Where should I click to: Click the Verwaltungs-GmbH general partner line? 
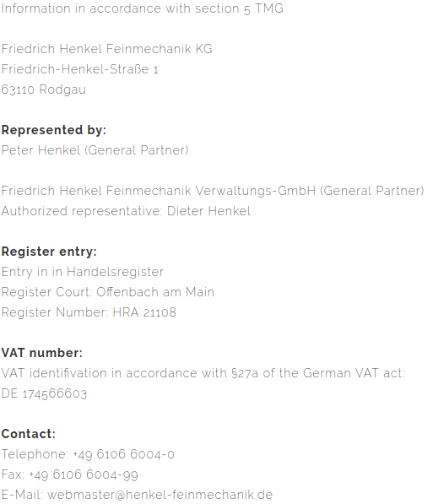coord(213,191)
